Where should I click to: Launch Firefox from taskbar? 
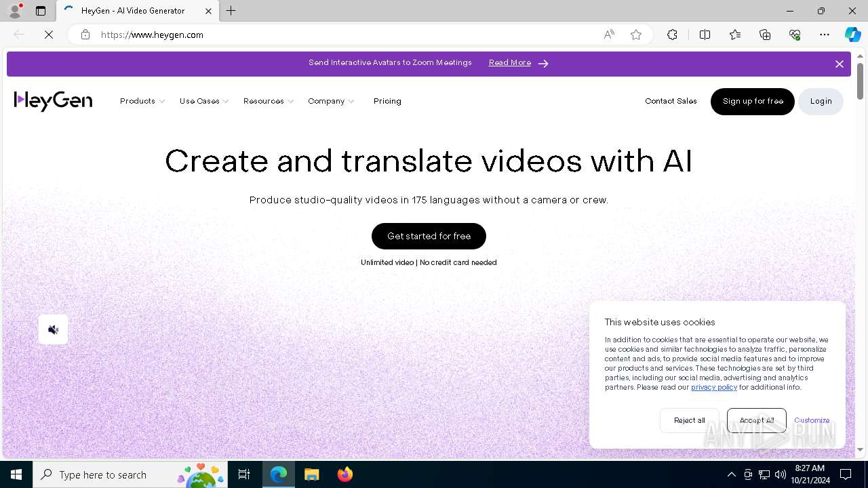click(344, 474)
